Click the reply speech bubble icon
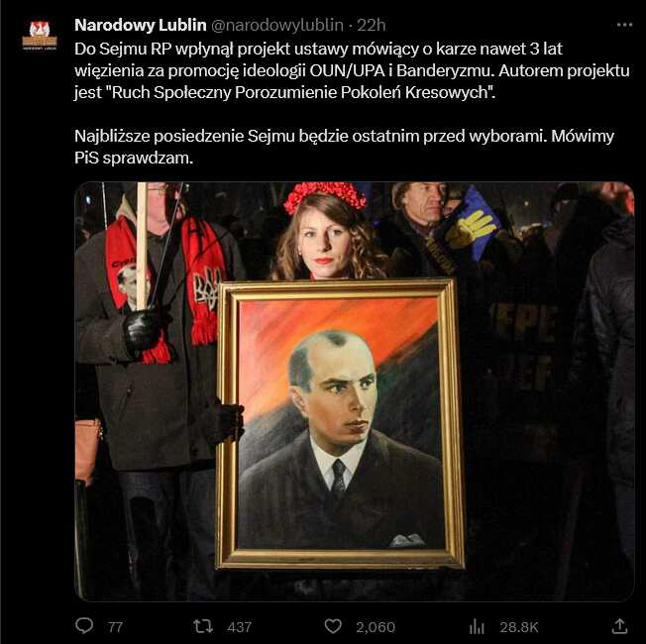The height and width of the screenshot is (644, 646). [x=84, y=626]
